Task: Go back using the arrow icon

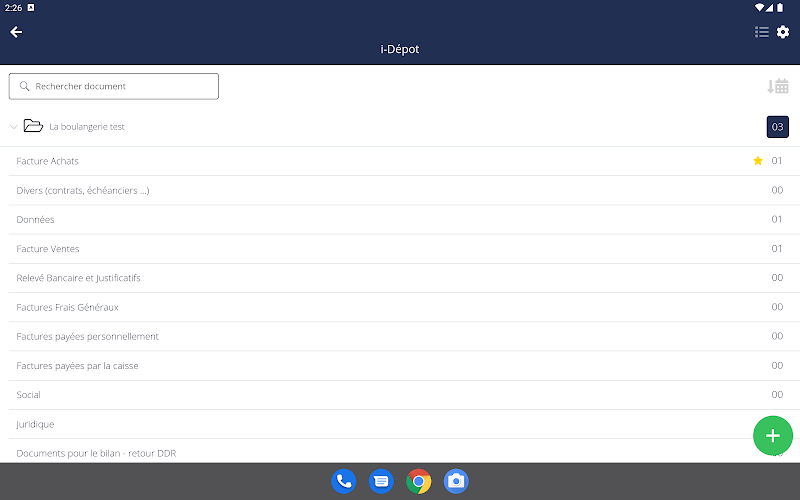Action: 16,32
